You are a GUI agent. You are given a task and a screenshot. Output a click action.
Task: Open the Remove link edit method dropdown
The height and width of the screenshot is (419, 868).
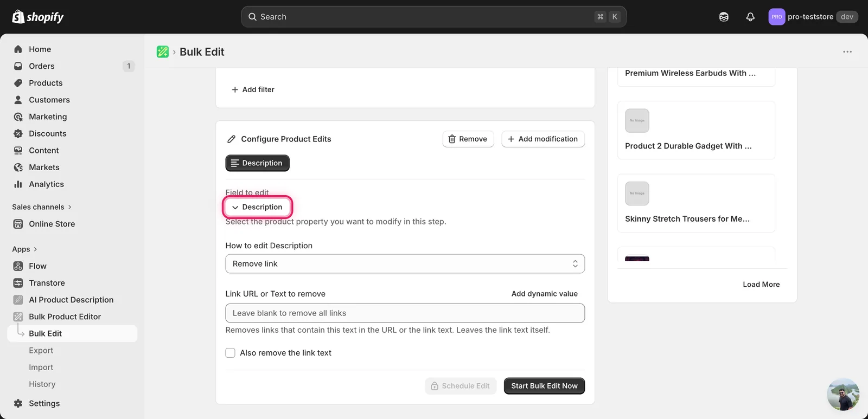click(x=405, y=264)
